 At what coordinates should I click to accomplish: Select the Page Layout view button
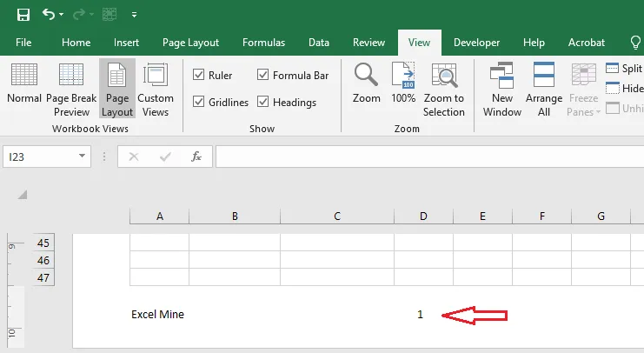[x=117, y=89]
